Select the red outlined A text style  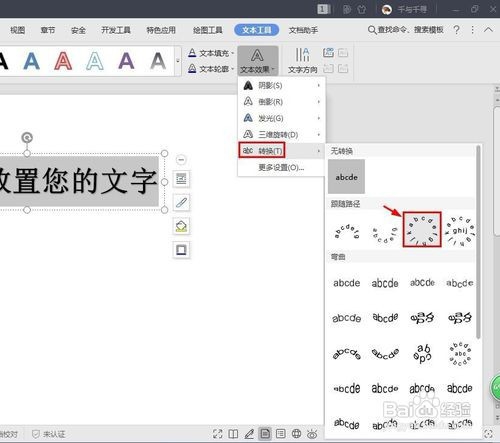coord(63,61)
